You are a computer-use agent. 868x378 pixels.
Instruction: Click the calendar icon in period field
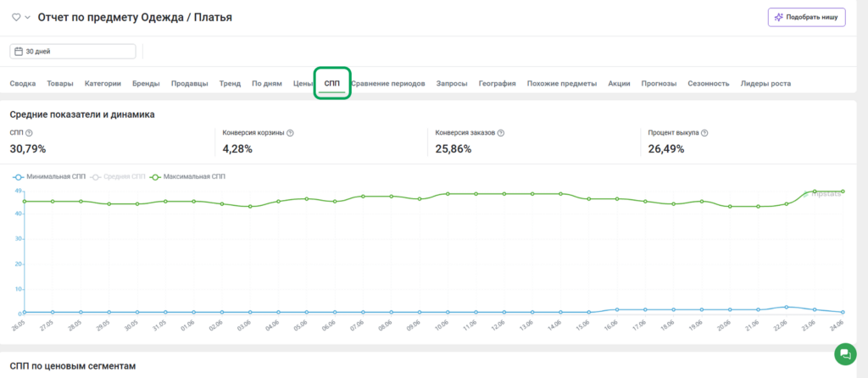click(19, 52)
